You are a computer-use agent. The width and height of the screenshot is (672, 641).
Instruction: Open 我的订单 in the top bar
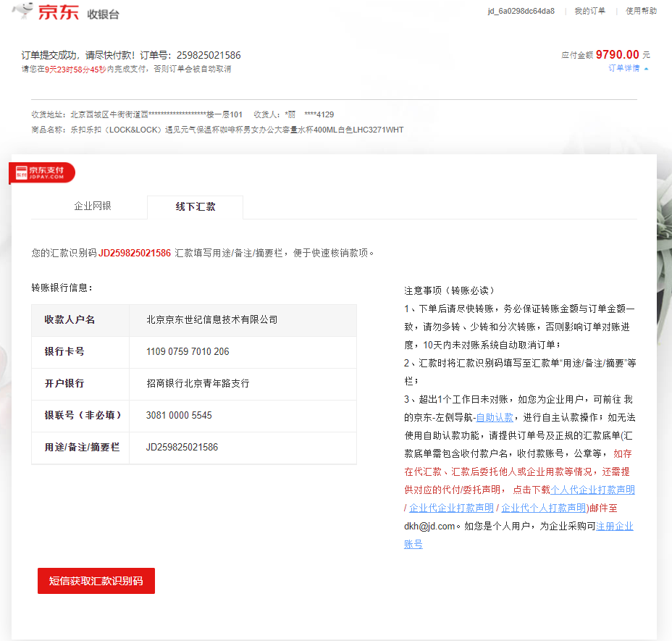pyautogui.click(x=589, y=11)
